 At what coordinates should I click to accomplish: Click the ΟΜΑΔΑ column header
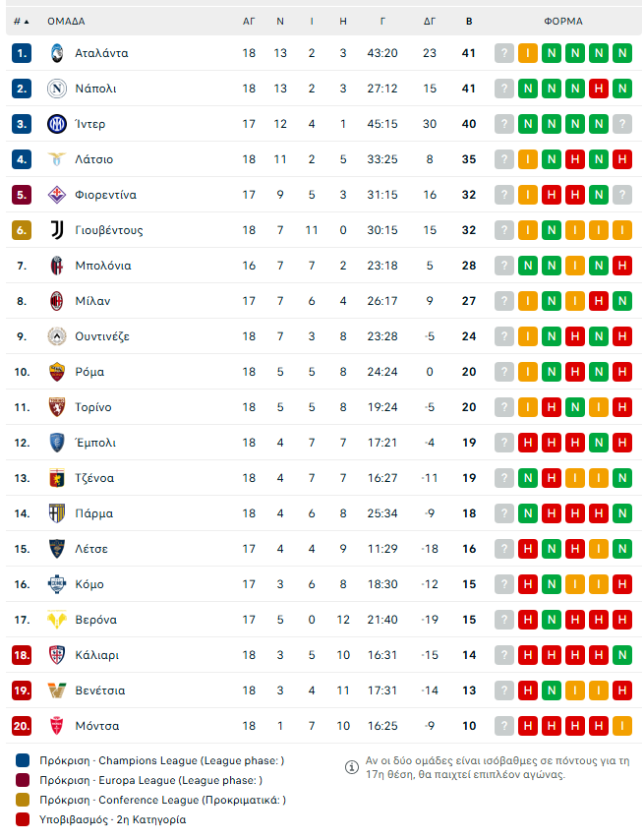(66, 21)
